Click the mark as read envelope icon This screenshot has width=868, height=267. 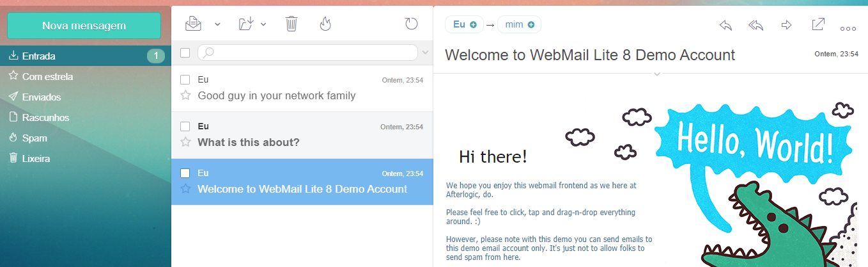[193, 24]
